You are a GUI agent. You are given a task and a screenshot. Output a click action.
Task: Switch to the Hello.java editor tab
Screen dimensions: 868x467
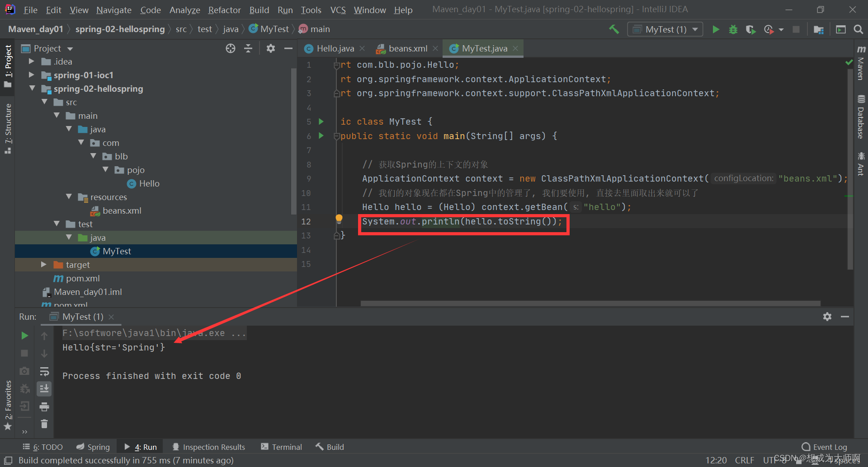coord(335,48)
